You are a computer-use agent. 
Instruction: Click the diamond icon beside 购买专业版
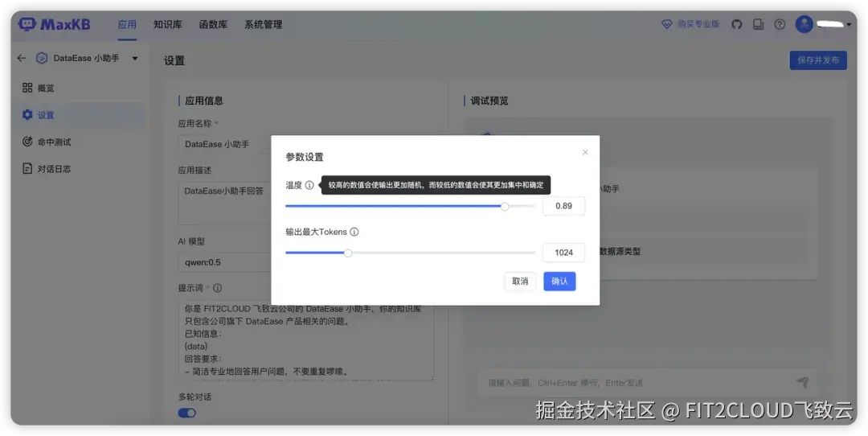tap(666, 24)
